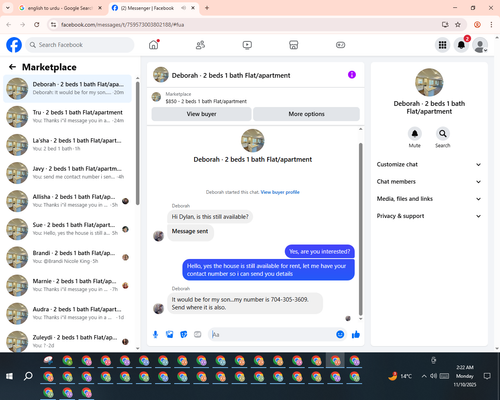Open Allisha's conversation in the list
The width and height of the screenshot is (500, 400).
[67, 201]
